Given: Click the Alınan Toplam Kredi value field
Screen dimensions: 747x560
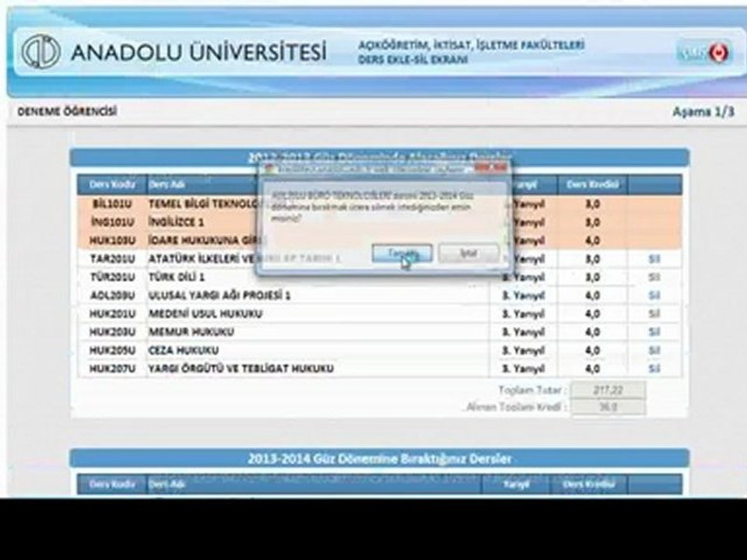Looking at the screenshot, I should point(608,407).
